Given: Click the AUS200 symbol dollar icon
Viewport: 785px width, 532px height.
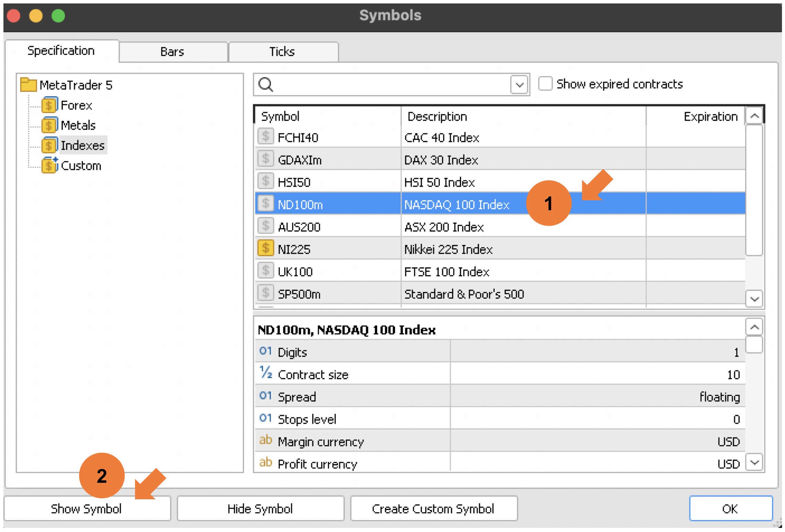Looking at the screenshot, I should coord(265,226).
